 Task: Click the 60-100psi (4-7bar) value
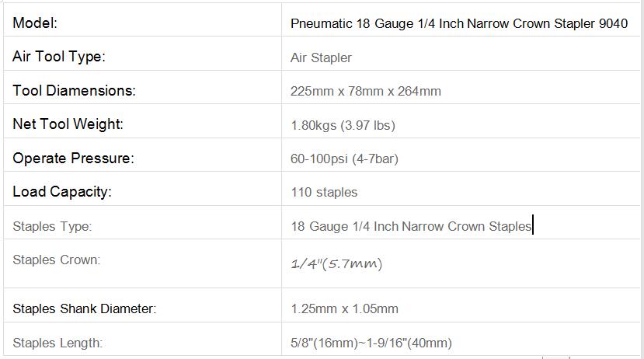pyautogui.click(x=344, y=159)
